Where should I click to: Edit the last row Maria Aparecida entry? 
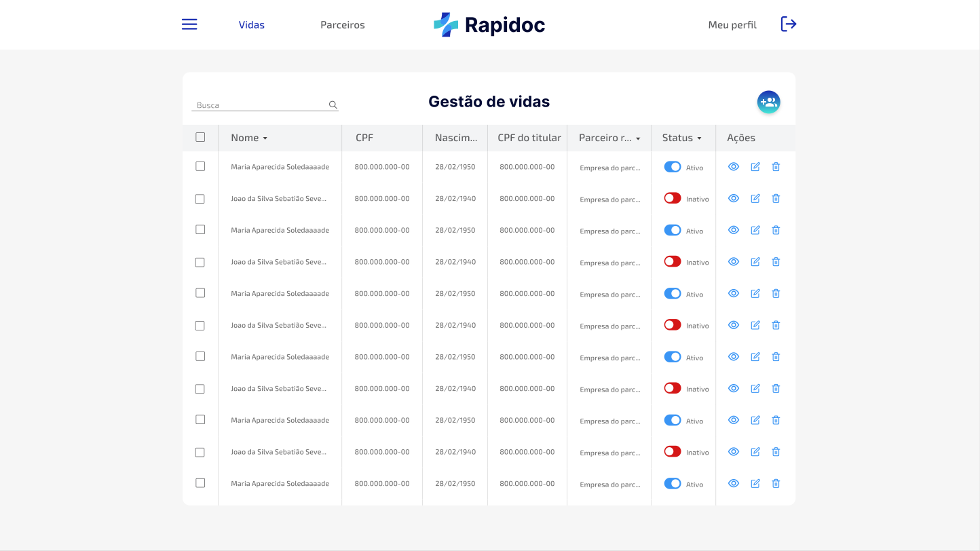tap(755, 483)
